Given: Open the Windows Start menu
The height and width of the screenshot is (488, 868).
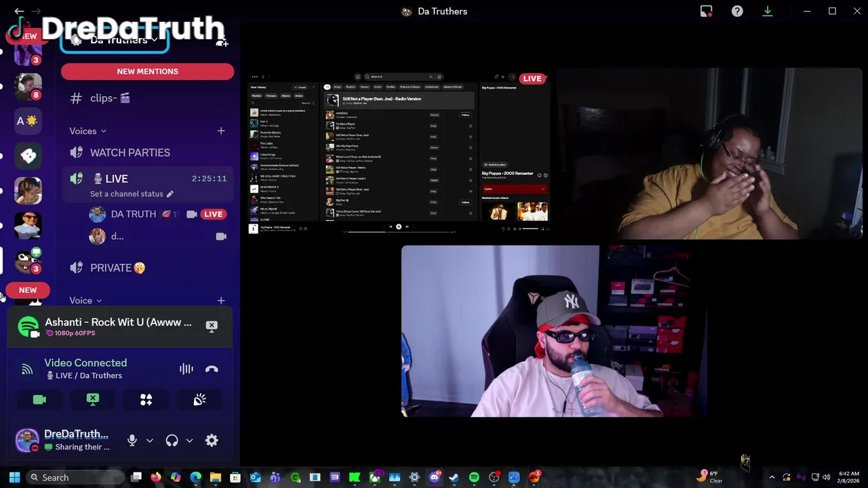Looking at the screenshot, I should point(14,477).
